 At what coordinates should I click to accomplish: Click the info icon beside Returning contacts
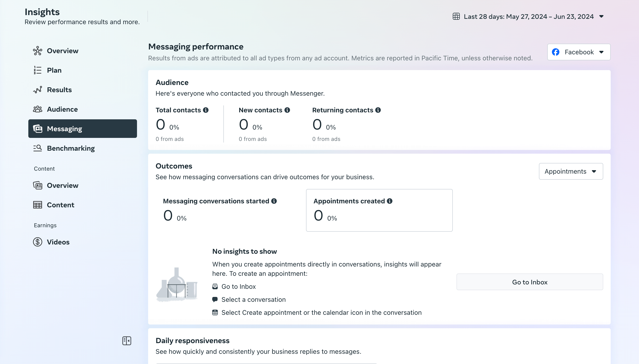pyautogui.click(x=378, y=110)
